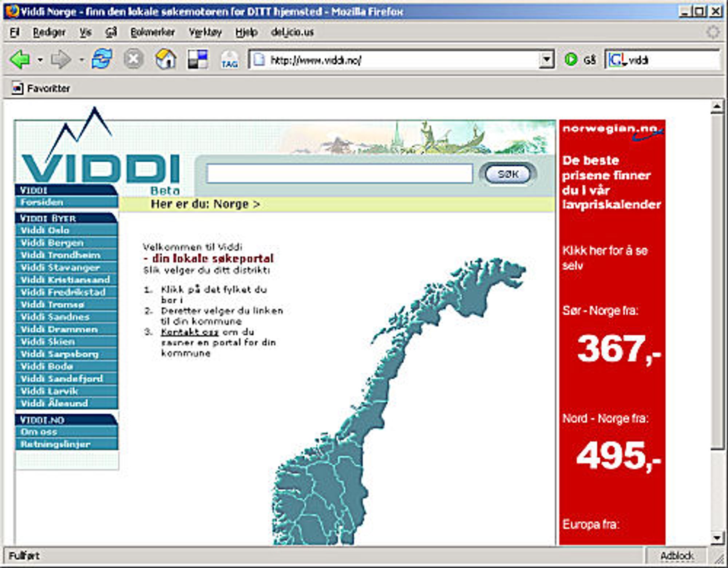
Task: Click the page scrollbar down arrow
Action: coord(717,538)
